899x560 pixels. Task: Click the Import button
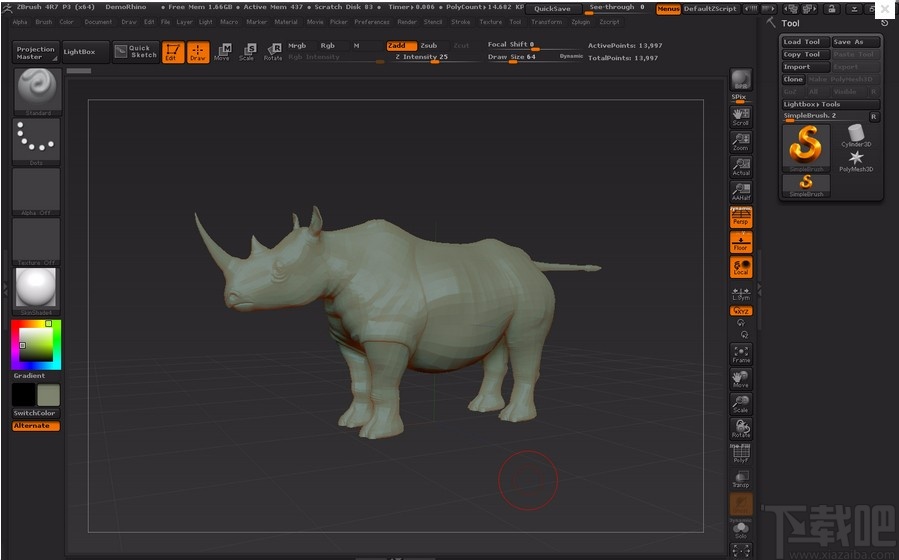(806, 67)
